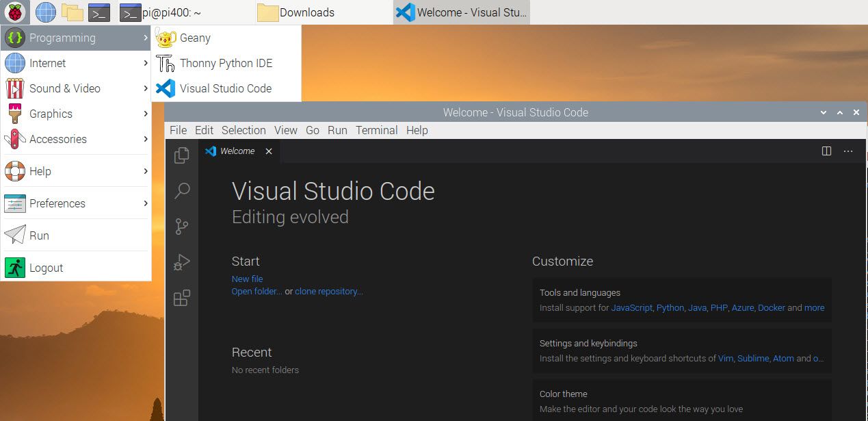Open the Search view in activity bar
This screenshot has width=868, height=421.
[x=182, y=191]
